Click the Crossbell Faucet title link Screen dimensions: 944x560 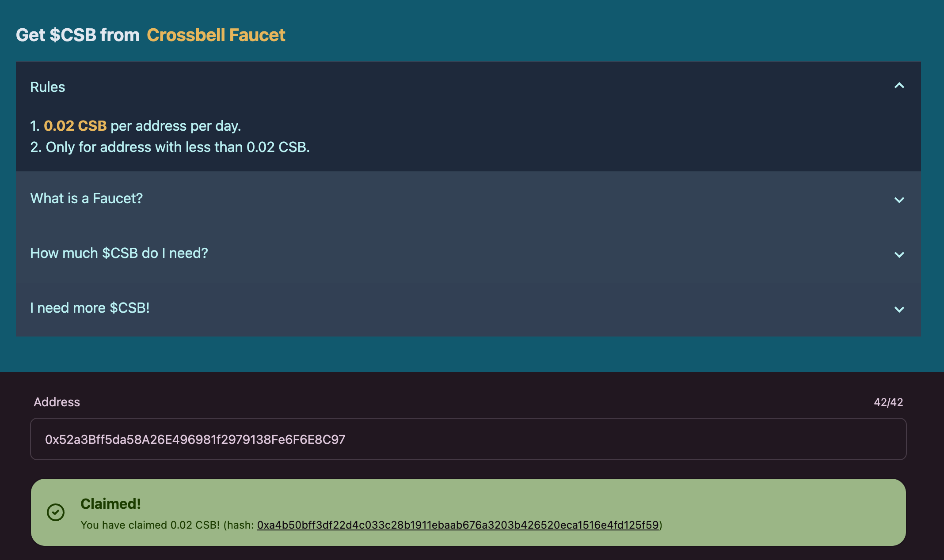(x=216, y=35)
